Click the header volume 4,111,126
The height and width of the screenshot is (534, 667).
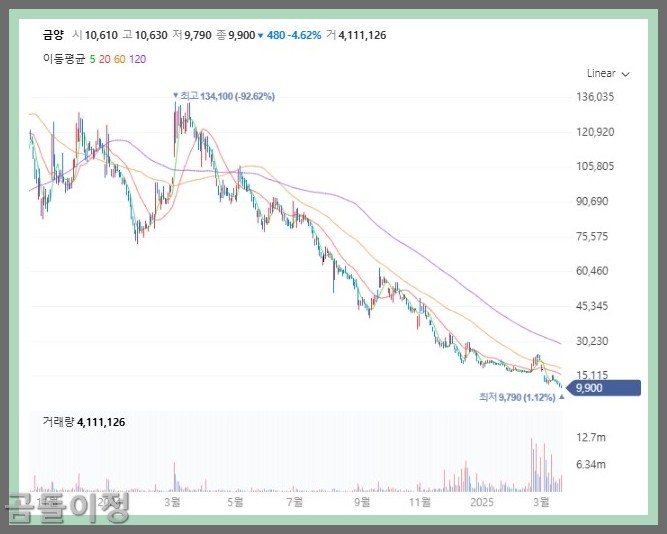click(362, 35)
